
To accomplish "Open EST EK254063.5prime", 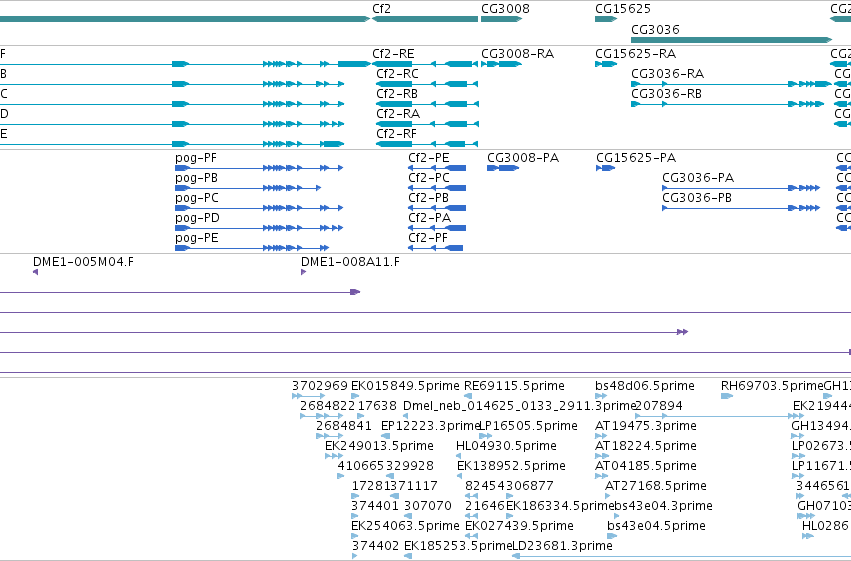I will [355, 537].
